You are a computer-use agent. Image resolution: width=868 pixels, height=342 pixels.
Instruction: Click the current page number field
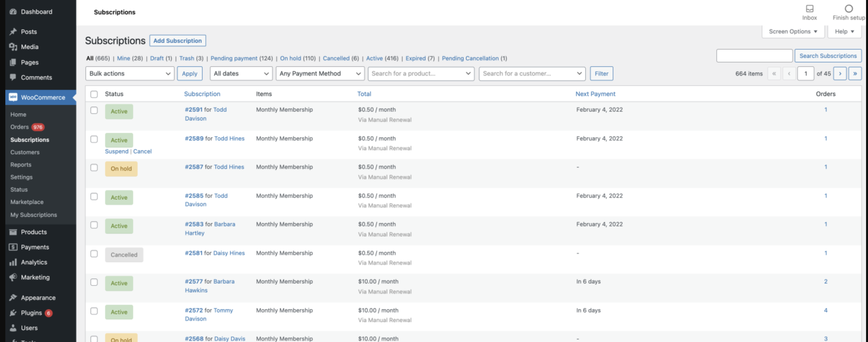click(x=806, y=73)
